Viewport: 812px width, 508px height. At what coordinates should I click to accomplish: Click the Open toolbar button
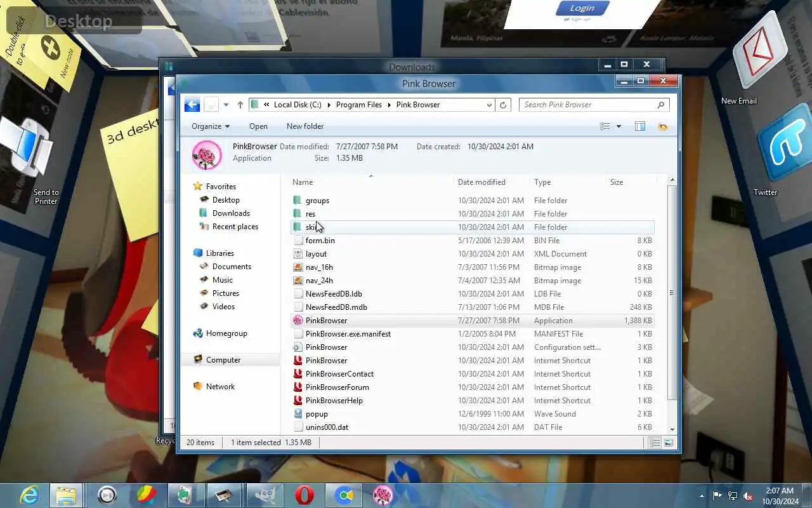tap(258, 126)
